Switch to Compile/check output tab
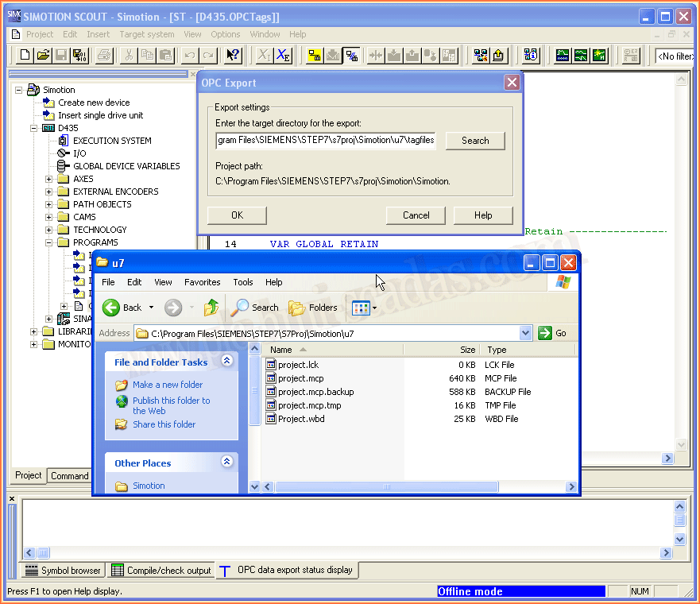The height and width of the screenshot is (604, 700). point(161,570)
